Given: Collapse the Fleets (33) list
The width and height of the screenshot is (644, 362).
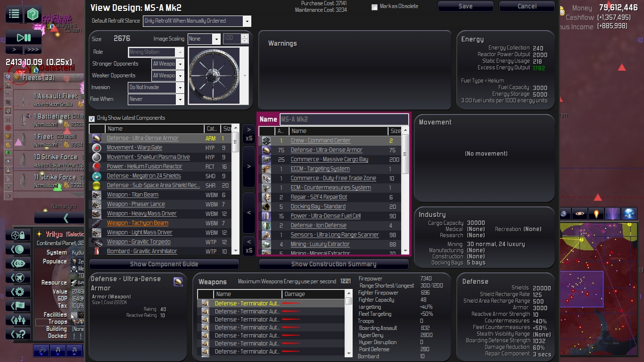Looking at the screenshot, I should pos(16,77).
